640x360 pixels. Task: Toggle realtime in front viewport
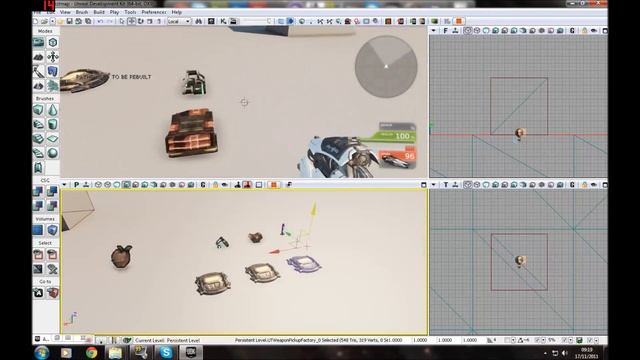tap(456, 31)
